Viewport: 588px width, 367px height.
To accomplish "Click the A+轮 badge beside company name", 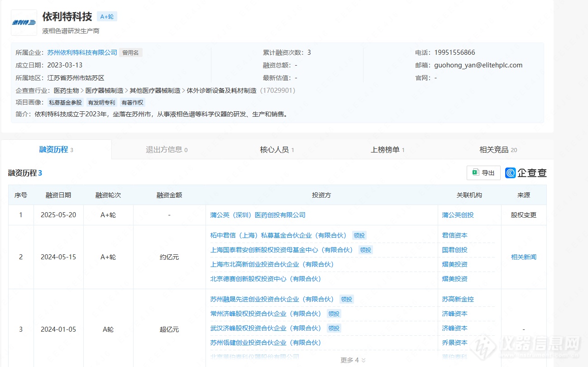I will coord(107,17).
